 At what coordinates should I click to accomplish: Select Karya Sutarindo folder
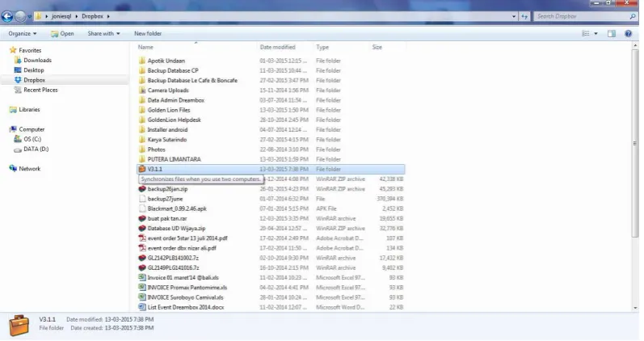pyautogui.click(x=167, y=140)
